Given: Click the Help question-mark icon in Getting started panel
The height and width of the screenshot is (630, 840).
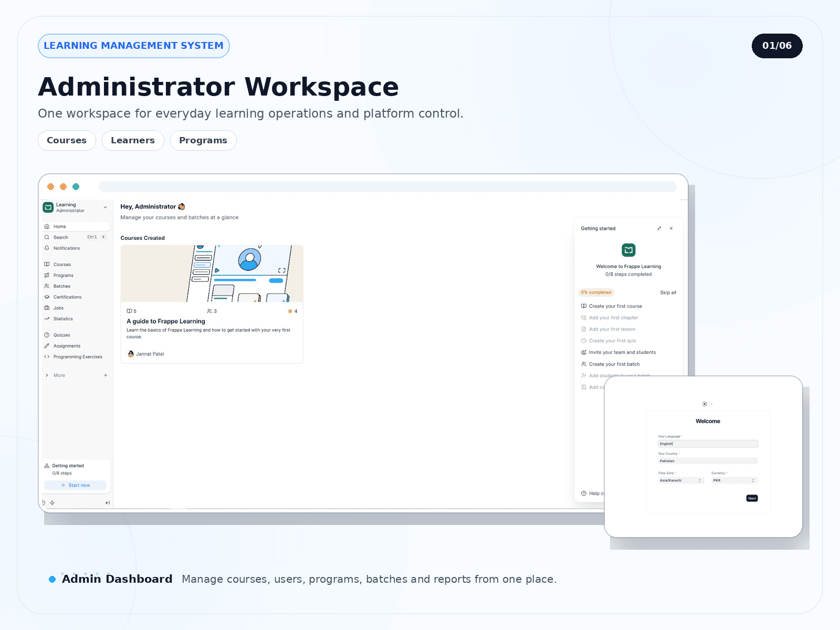Looking at the screenshot, I should pos(584,493).
